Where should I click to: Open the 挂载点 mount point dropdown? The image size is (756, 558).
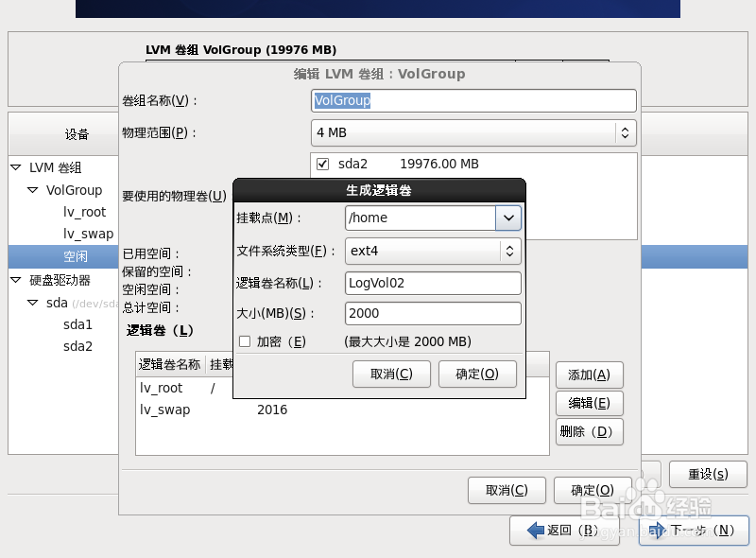coord(508,218)
